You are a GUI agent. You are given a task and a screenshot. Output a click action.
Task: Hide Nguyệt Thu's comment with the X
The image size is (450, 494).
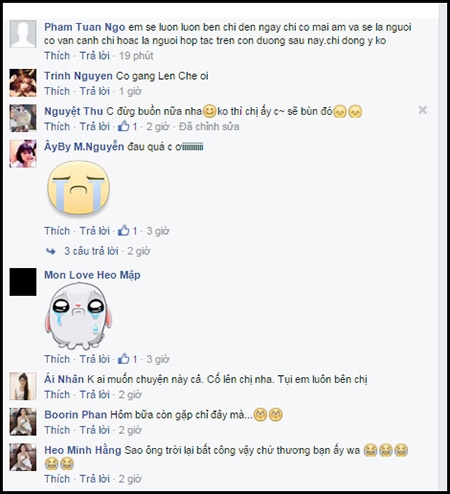[423, 110]
